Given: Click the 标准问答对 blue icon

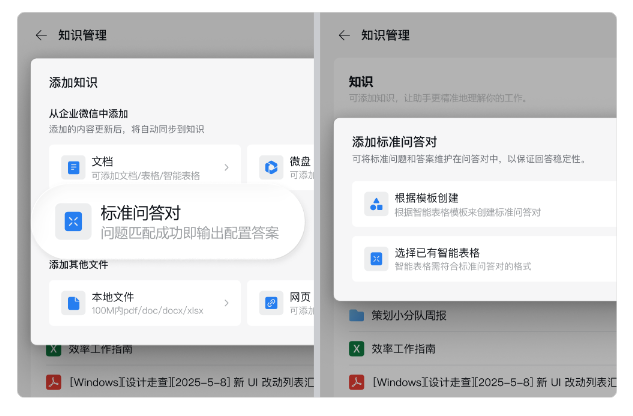Looking at the screenshot, I should 73,221.
